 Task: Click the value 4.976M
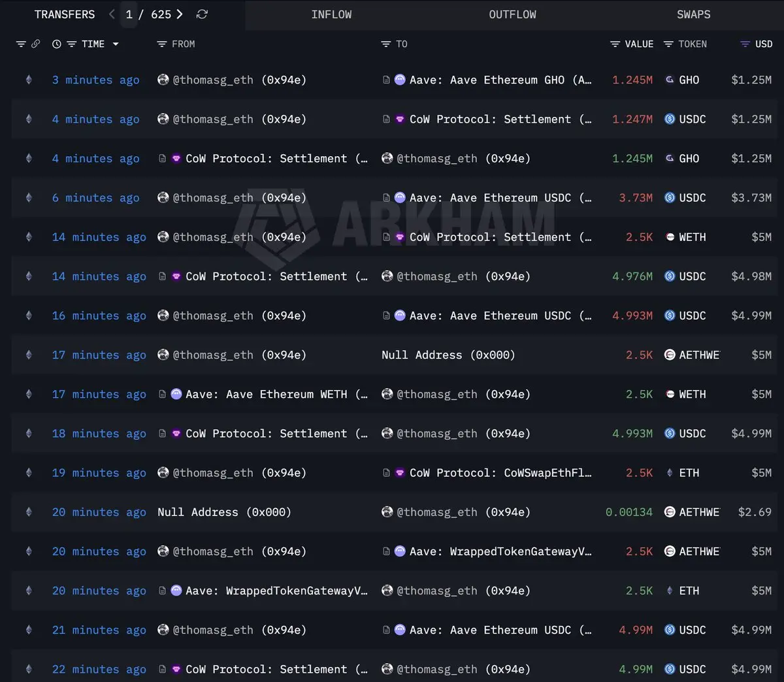[x=632, y=276]
